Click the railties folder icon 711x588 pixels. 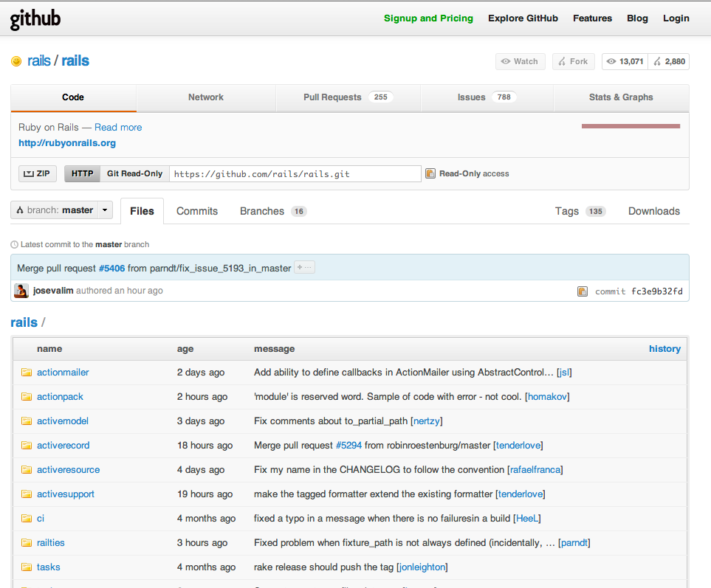pos(27,543)
